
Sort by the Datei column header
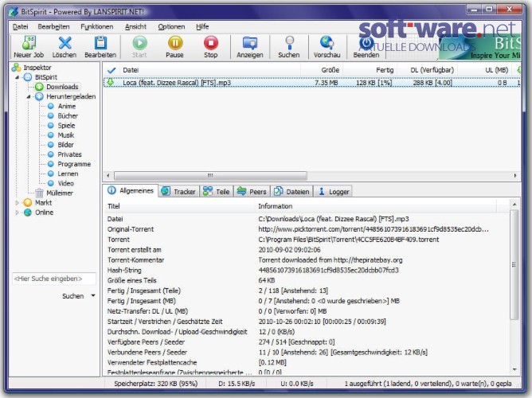(209, 70)
